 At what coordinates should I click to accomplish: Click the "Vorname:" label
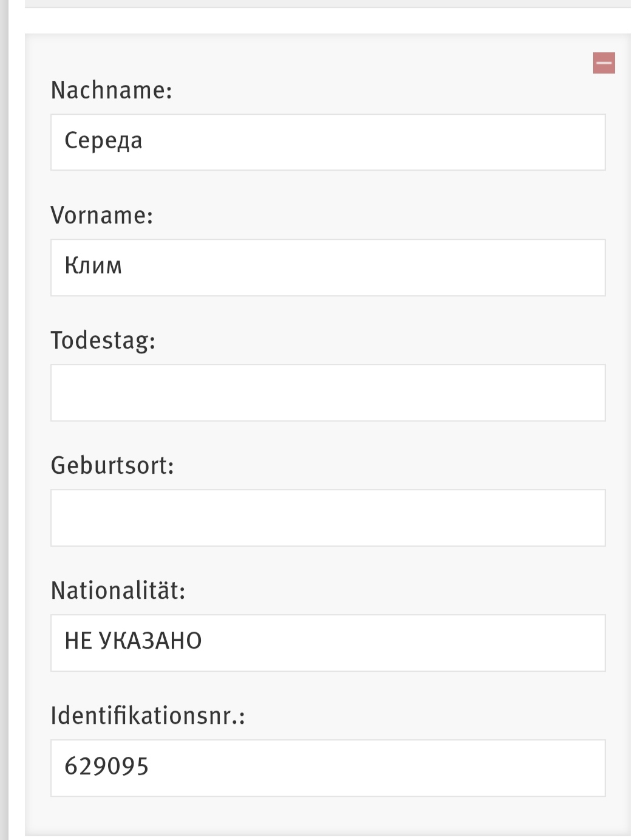click(102, 215)
